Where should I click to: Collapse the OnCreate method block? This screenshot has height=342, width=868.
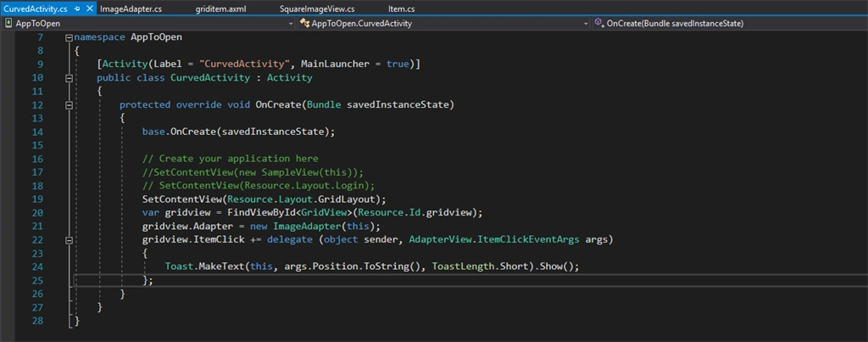[69, 104]
